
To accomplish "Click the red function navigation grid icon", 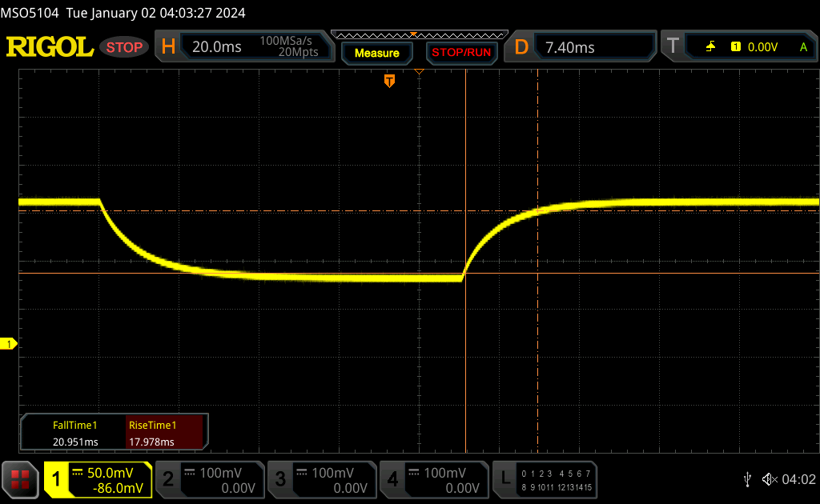I will [20, 479].
